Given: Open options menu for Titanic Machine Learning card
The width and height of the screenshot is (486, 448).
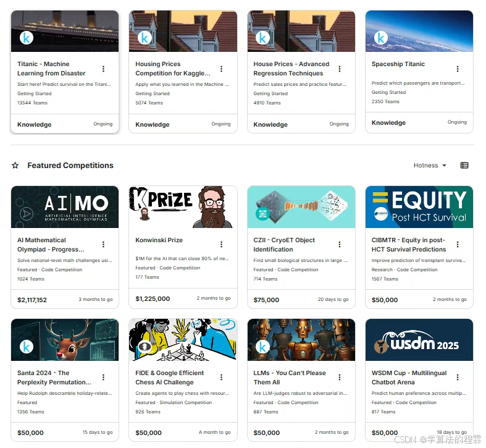Looking at the screenshot, I should [x=103, y=69].
